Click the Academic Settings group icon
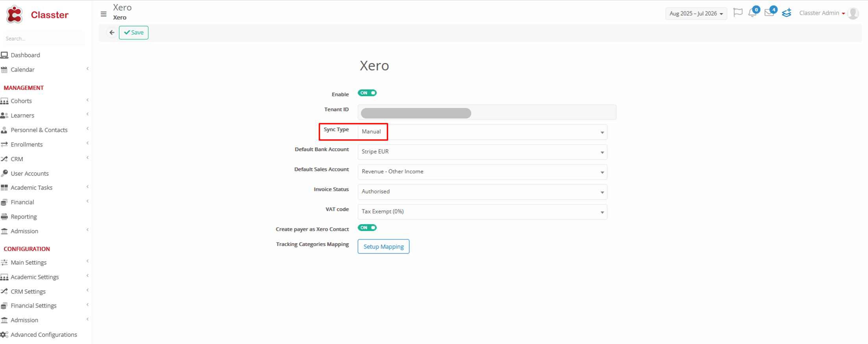868x344 pixels. pos(4,277)
